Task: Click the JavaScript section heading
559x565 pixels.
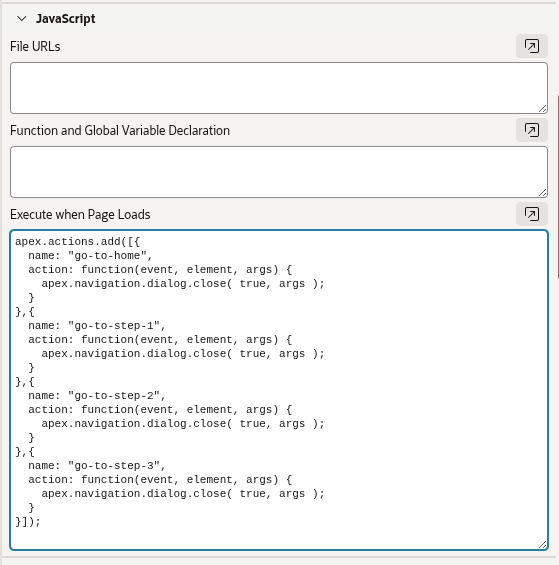Action: pos(66,19)
